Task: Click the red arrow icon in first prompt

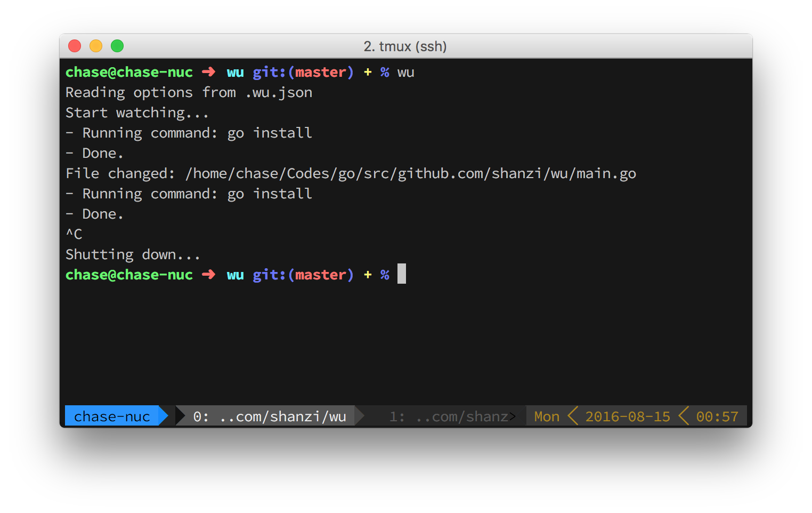Action: coord(208,72)
